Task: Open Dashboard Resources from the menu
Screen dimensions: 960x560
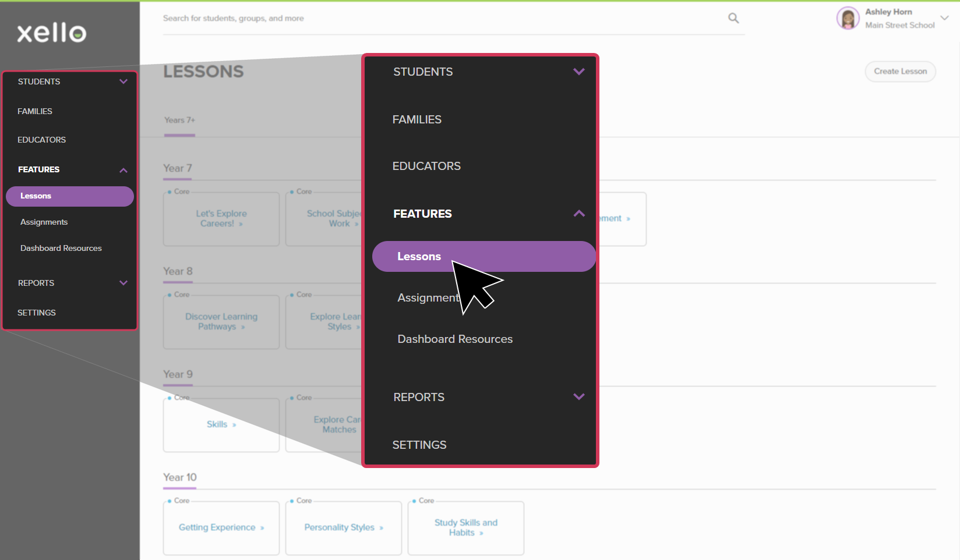Action: [455, 339]
